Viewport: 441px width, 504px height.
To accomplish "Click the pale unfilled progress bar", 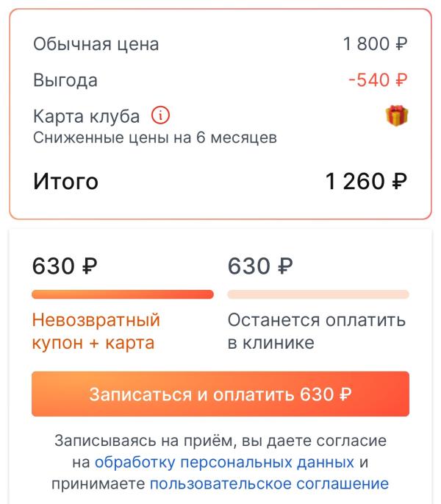I will (x=318, y=294).
